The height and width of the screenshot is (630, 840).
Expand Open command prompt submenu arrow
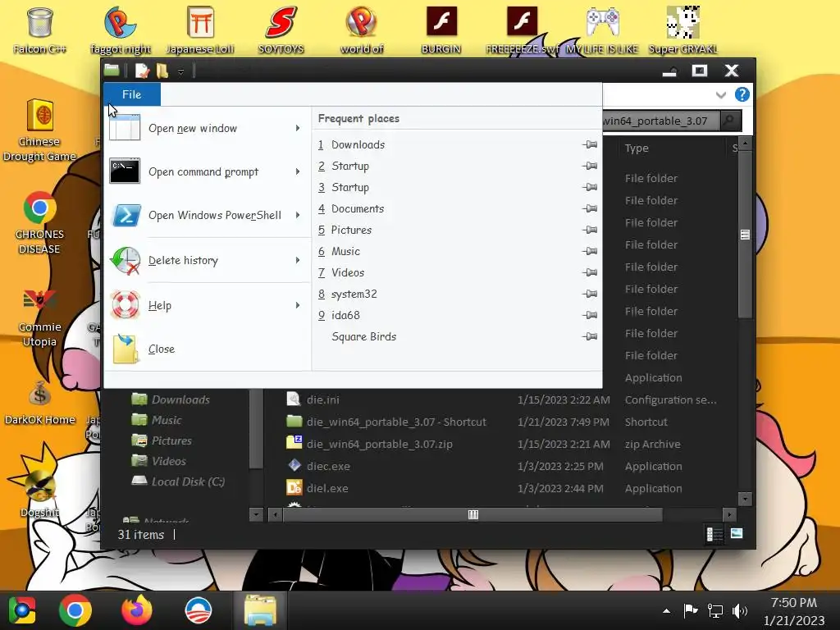[298, 171]
